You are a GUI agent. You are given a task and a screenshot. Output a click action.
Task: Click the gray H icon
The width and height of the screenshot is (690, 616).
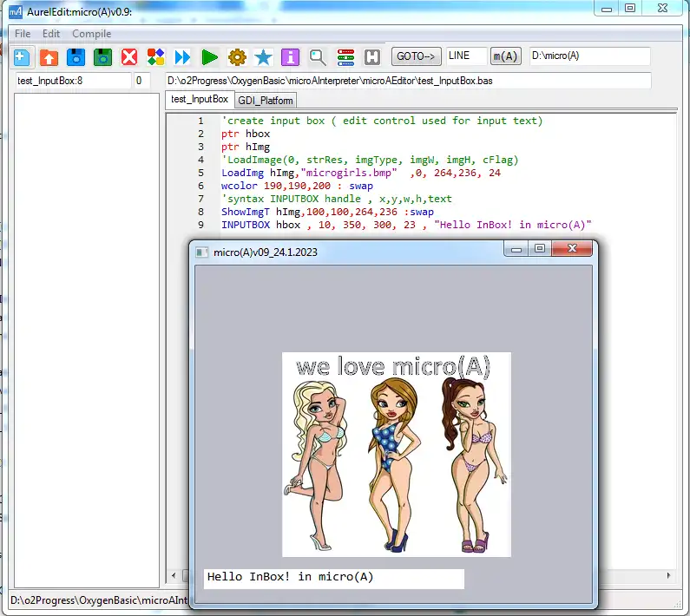[x=372, y=57]
